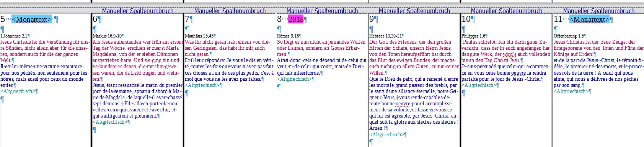Screen dimensions: 644x147
Task: Select <Altgriechisch> placeholder in the day 8 column
Action: click(294, 79)
